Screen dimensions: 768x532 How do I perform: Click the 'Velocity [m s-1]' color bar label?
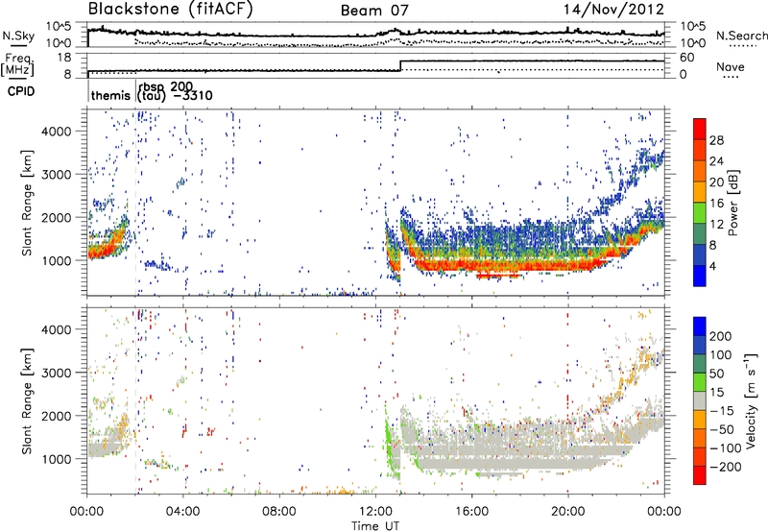[x=751, y=400]
